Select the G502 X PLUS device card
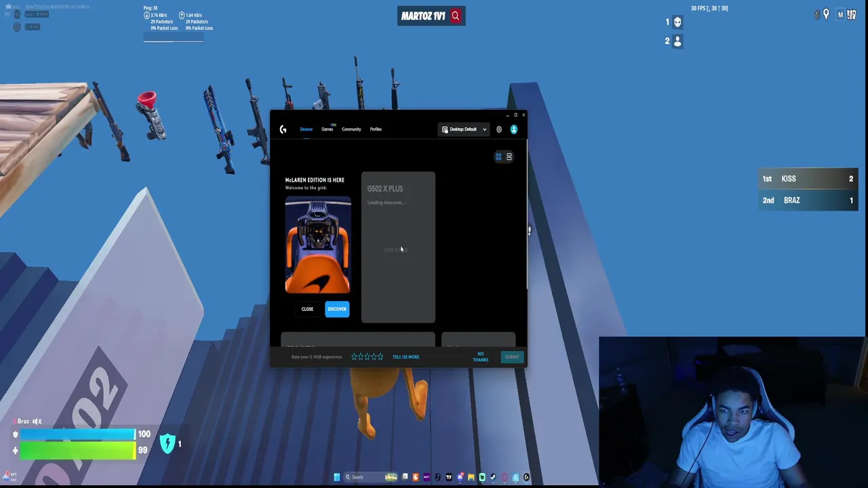 pos(398,247)
